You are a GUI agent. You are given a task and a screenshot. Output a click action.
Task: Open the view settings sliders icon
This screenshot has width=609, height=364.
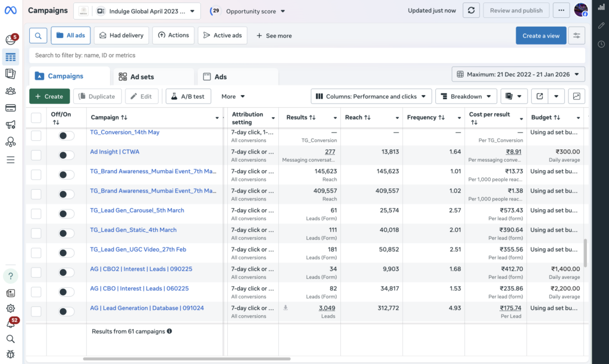coord(576,36)
